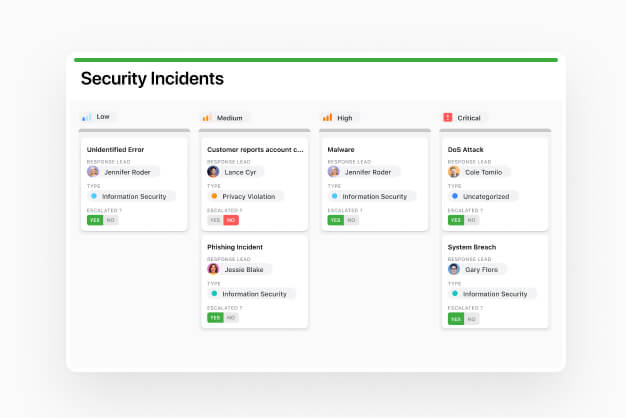Click the Low priority bar chart icon

[86, 117]
